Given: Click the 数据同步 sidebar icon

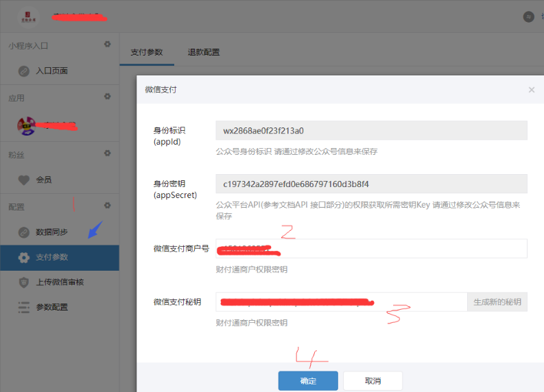Looking at the screenshot, I should [24, 232].
